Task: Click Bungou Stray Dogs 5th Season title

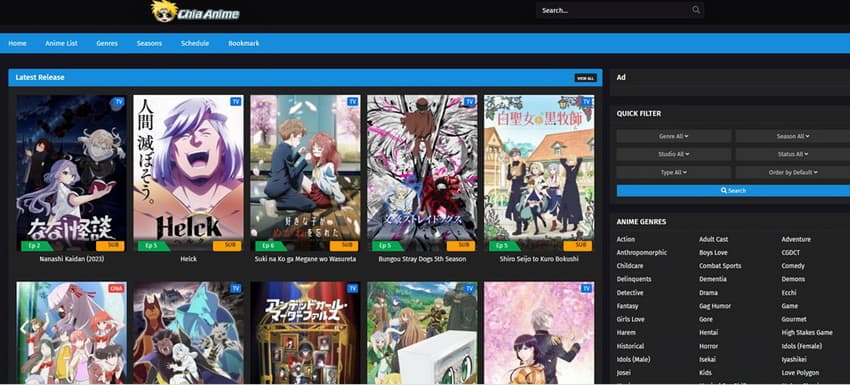Action: 422,259
